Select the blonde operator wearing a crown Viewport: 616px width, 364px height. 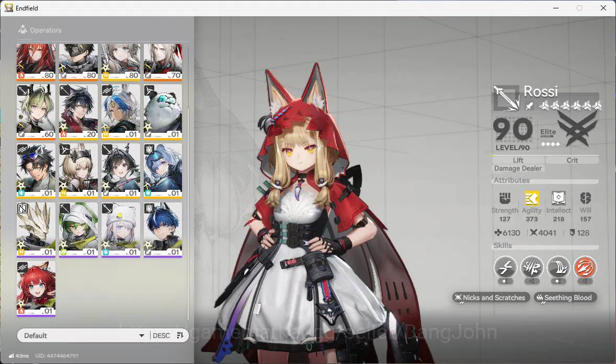pos(78,171)
